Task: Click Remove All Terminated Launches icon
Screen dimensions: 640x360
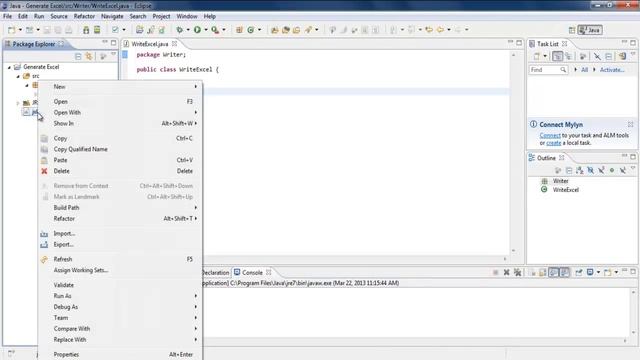Action: point(518,272)
